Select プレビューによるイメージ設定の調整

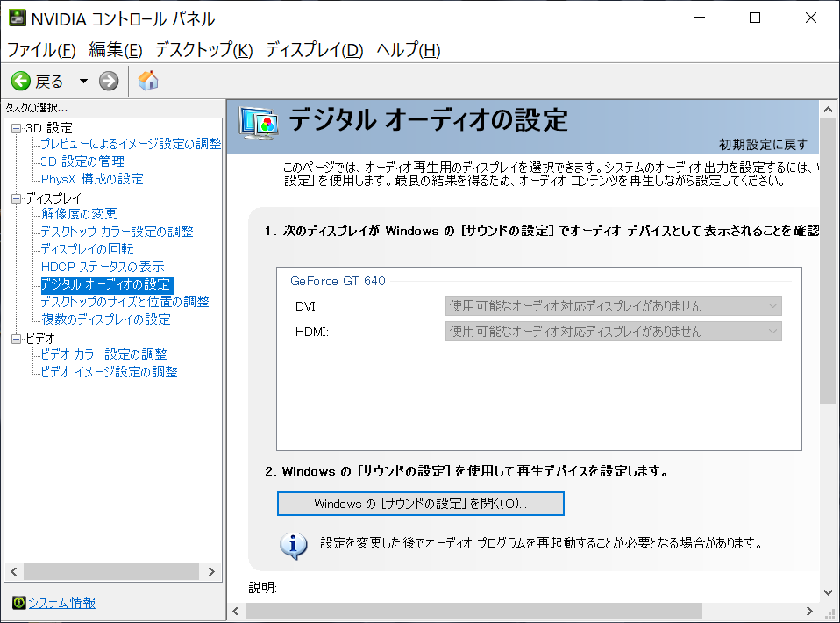132,144
